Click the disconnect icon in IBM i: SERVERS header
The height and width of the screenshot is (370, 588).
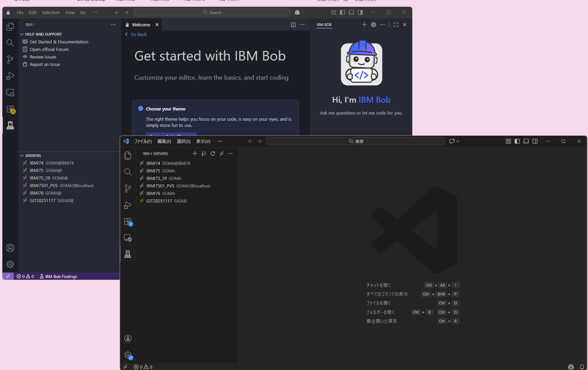click(222, 154)
